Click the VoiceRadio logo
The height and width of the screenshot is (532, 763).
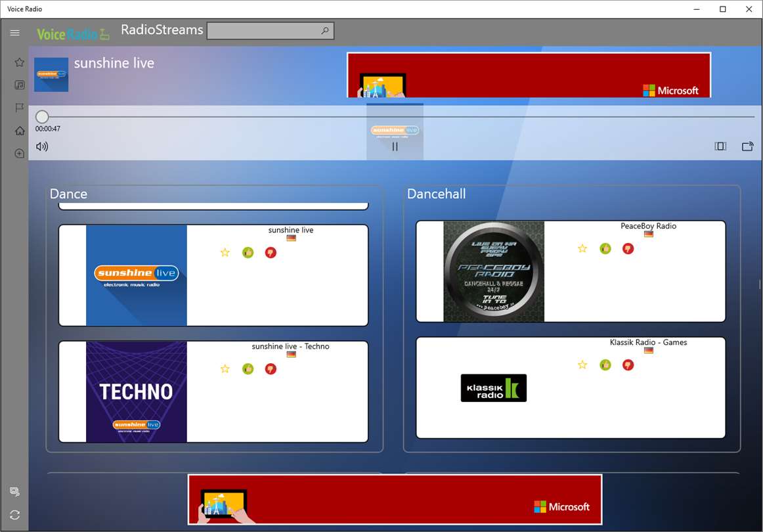click(x=73, y=34)
